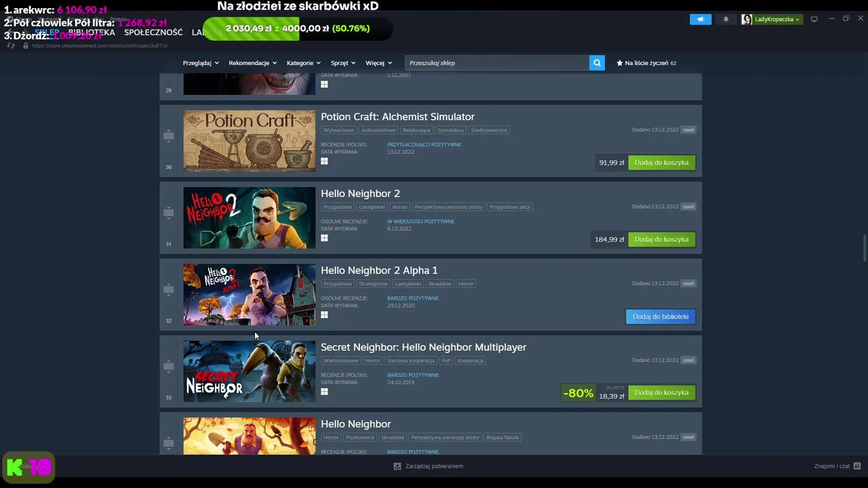
Task: Expand the Sprzęt dropdown
Action: coord(343,63)
